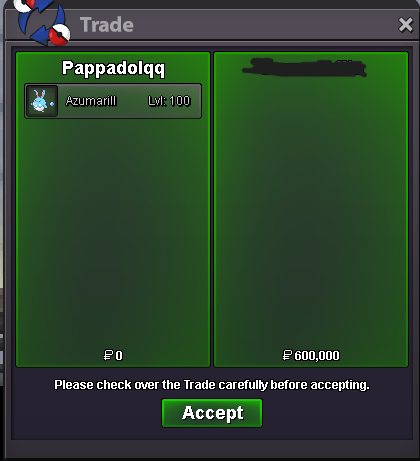
Task: Click the blank space in the Azumarill row between name and level
Action: click(132, 101)
